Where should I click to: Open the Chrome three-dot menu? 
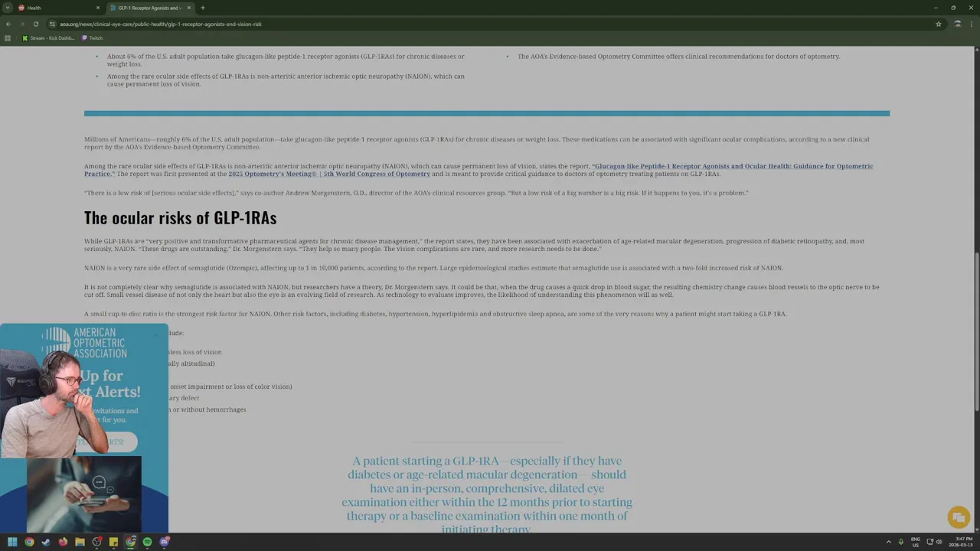coord(972,24)
